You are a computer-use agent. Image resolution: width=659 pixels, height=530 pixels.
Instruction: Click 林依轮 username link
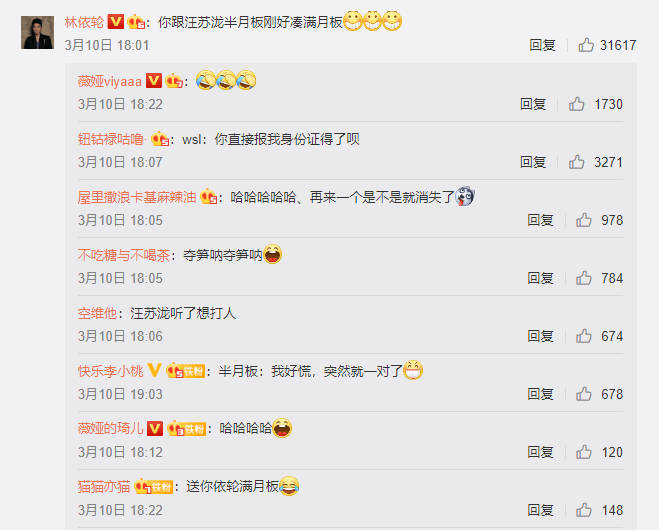[84, 22]
